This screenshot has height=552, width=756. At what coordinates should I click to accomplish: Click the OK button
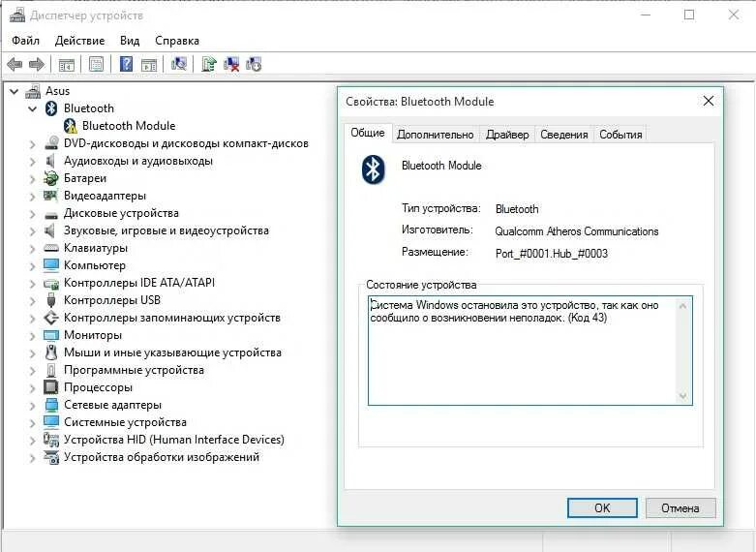[x=602, y=507]
